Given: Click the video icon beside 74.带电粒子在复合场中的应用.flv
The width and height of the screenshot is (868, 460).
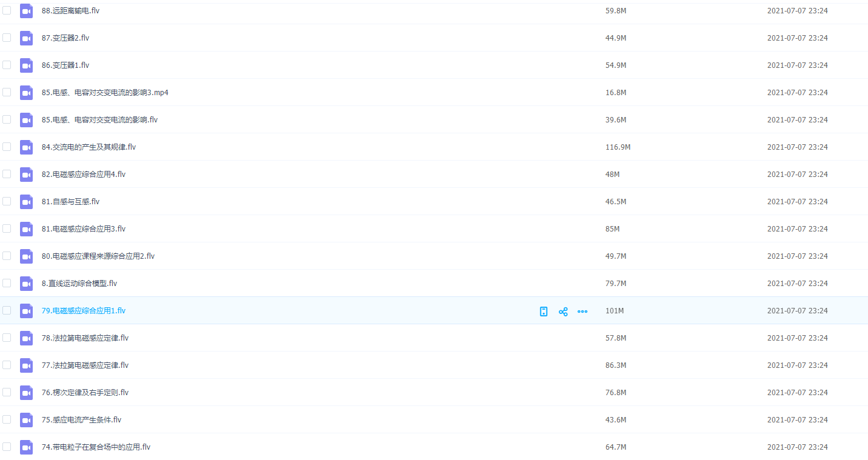Looking at the screenshot, I should point(26,447).
